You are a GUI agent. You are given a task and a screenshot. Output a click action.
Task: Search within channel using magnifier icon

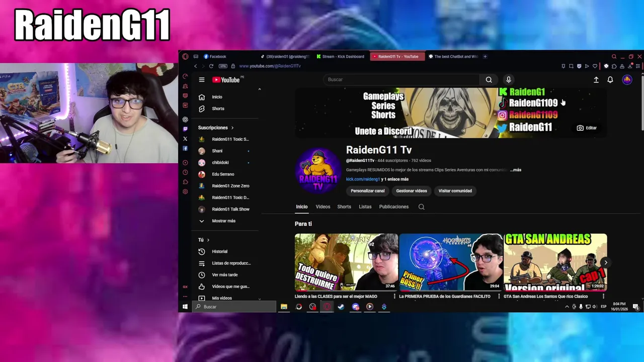coord(421,207)
